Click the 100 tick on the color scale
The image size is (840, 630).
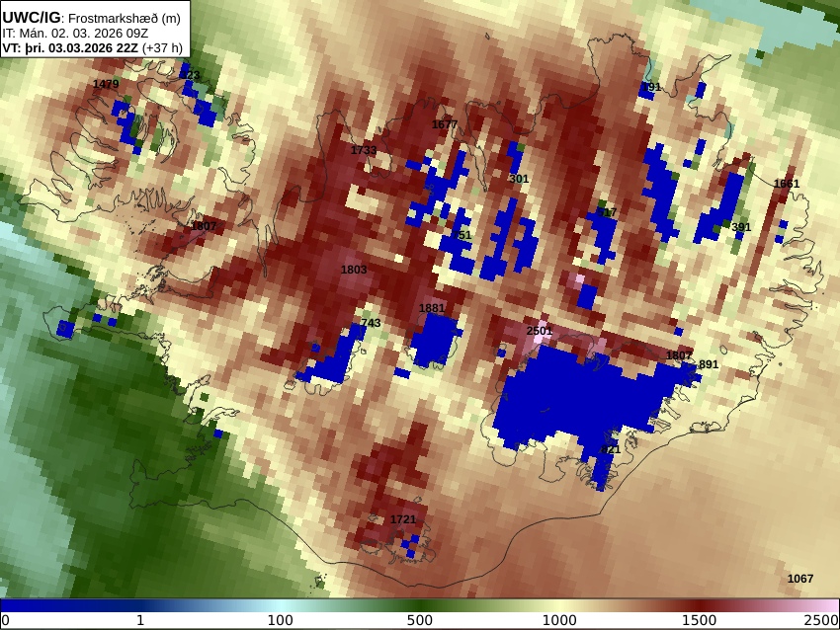tap(281, 621)
